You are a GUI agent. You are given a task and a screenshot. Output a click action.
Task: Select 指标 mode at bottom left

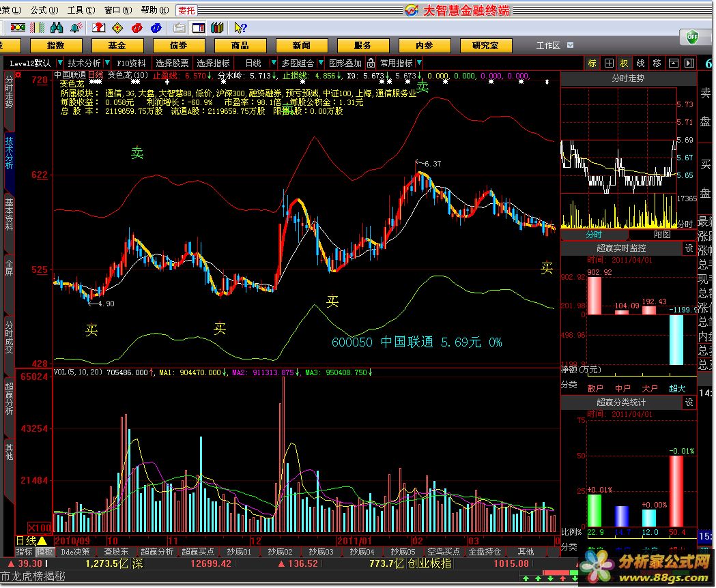(x=24, y=551)
